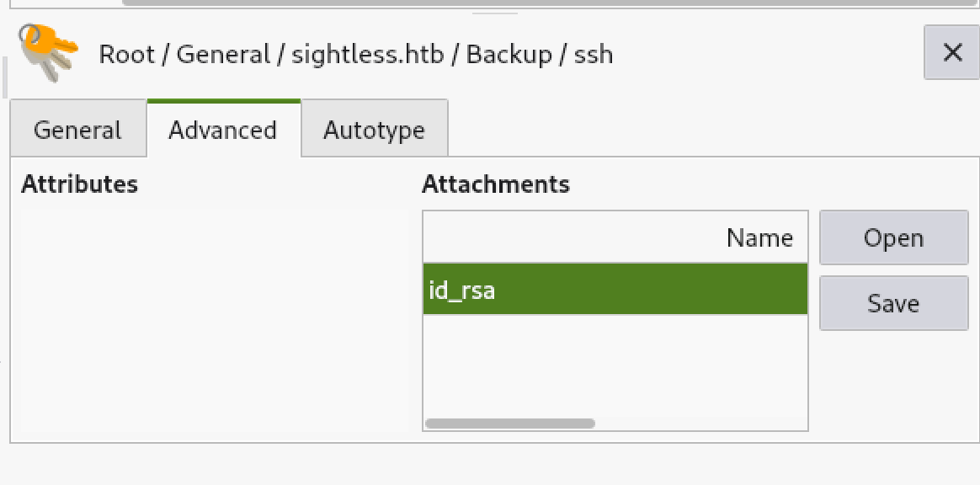Switch to the General tab
980x485 pixels.
78,130
